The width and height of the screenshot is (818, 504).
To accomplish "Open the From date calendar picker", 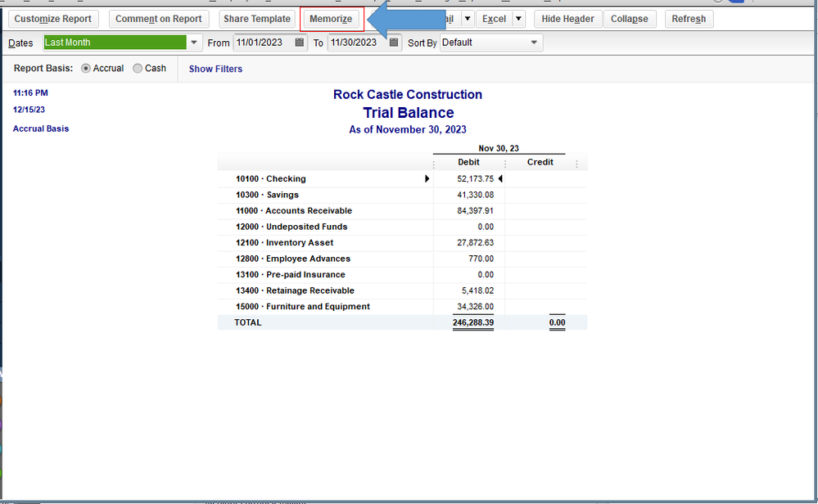I will [x=299, y=43].
